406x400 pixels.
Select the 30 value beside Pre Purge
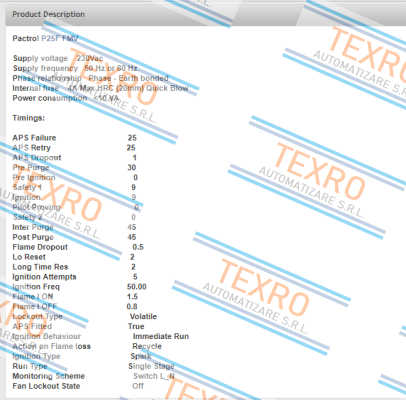click(x=132, y=168)
